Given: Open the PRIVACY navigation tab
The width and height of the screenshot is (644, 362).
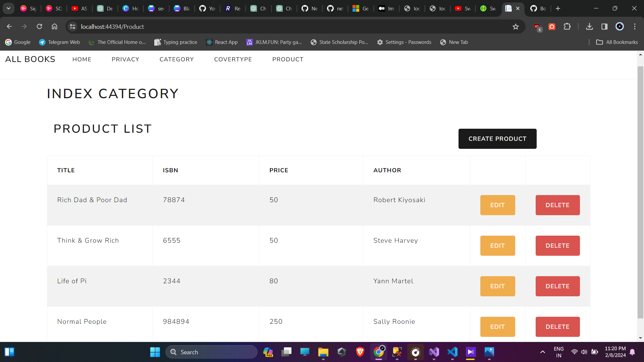Looking at the screenshot, I should point(125,59).
